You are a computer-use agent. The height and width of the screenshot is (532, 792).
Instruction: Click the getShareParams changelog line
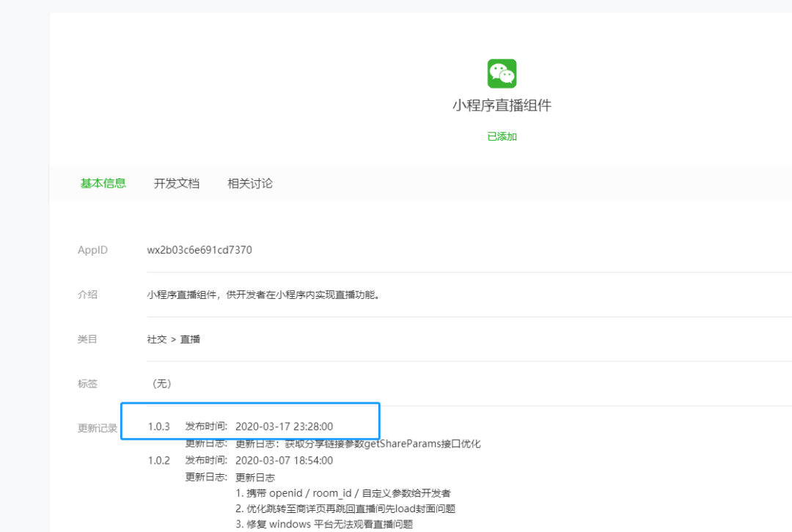tap(358, 443)
